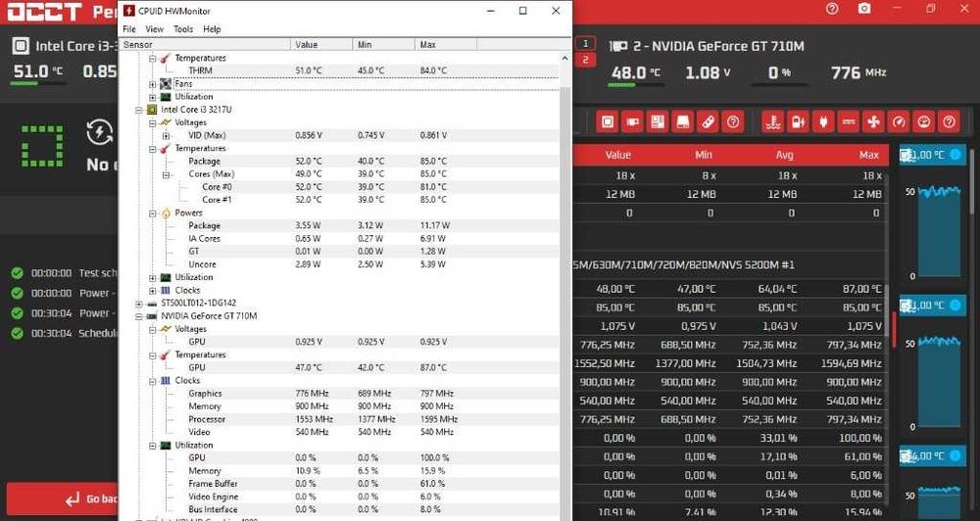Open the View menu in HWMonitor
The height and width of the screenshot is (521, 980).
(x=155, y=29)
